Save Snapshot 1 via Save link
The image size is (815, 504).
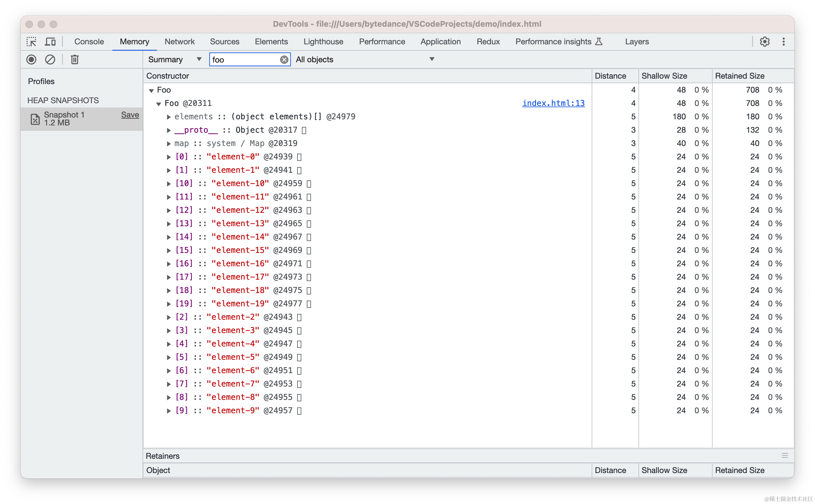click(x=130, y=115)
